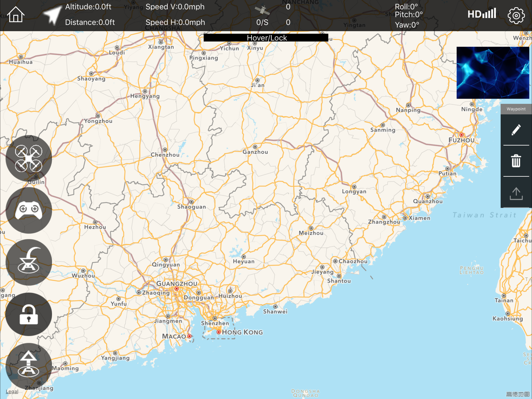This screenshot has height=399, width=532.
Task: Check the HD signal strength indicator
Action: (x=482, y=14)
